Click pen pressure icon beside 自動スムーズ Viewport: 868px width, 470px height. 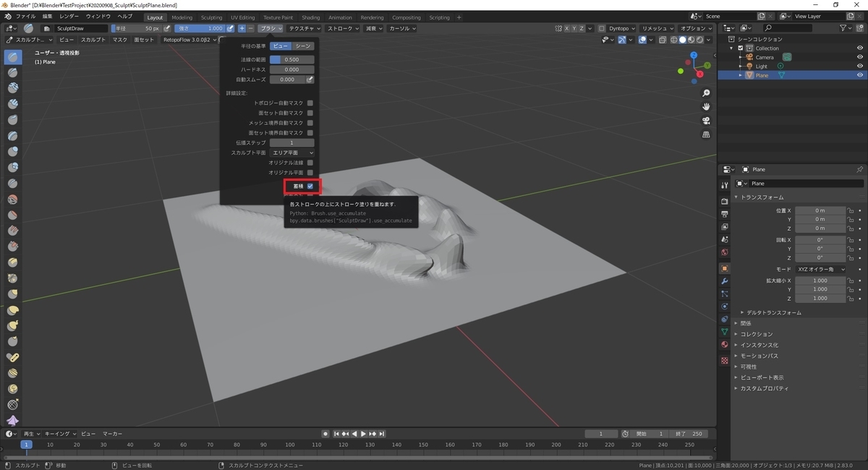pyautogui.click(x=310, y=80)
